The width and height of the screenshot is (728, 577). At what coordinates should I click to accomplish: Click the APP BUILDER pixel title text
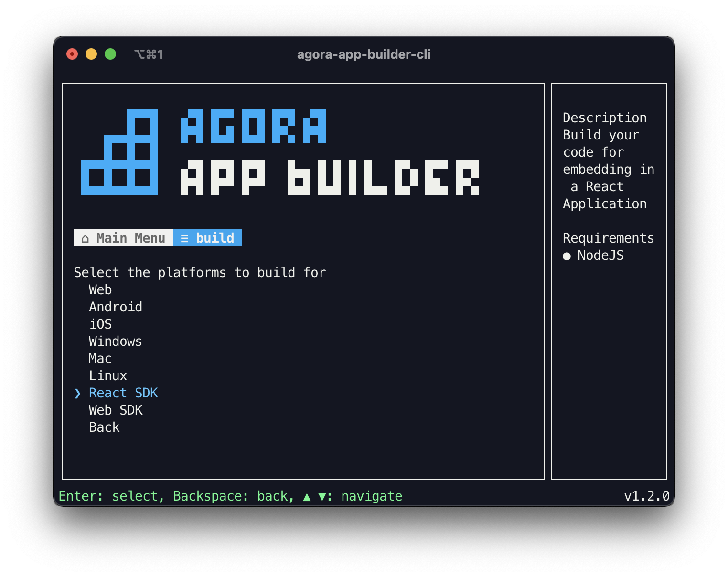click(x=330, y=178)
